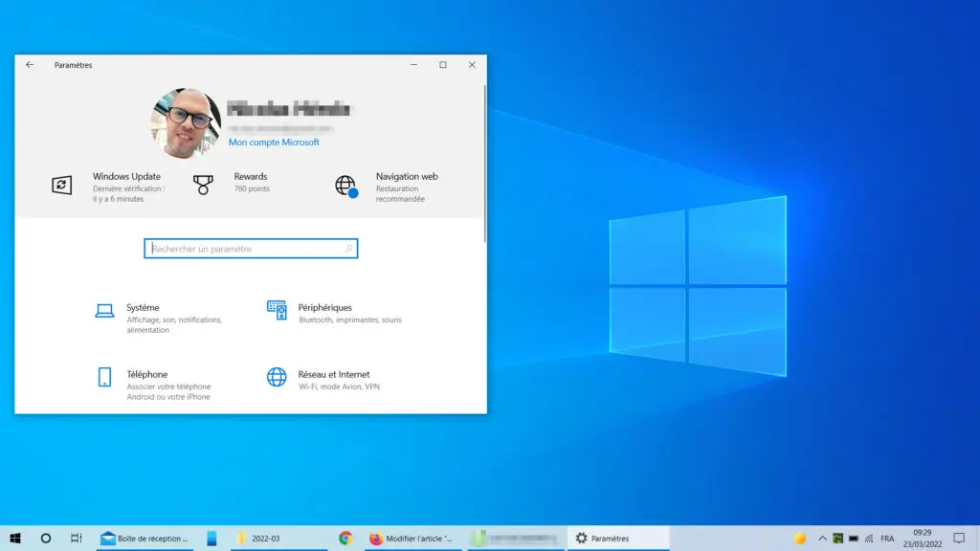Open the Réseau et Internet title
Viewport: 980px width, 551px height.
pyautogui.click(x=334, y=375)
